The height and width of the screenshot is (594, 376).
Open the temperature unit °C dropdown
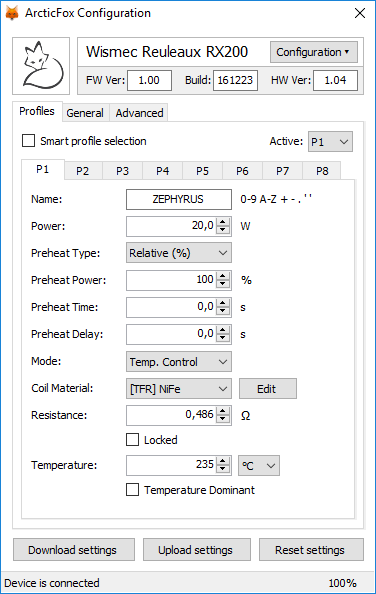pyautogui.click(x=259, y=466)
